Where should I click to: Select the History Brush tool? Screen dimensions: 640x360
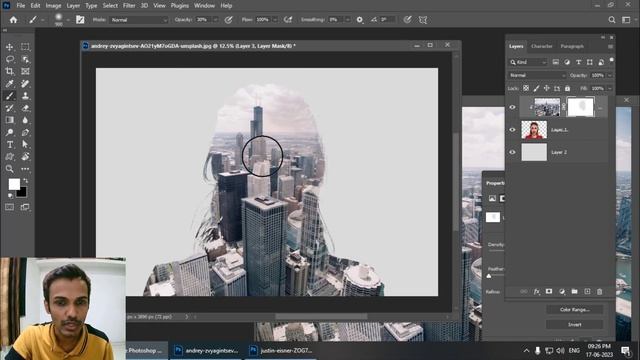[x=9, y=108]
